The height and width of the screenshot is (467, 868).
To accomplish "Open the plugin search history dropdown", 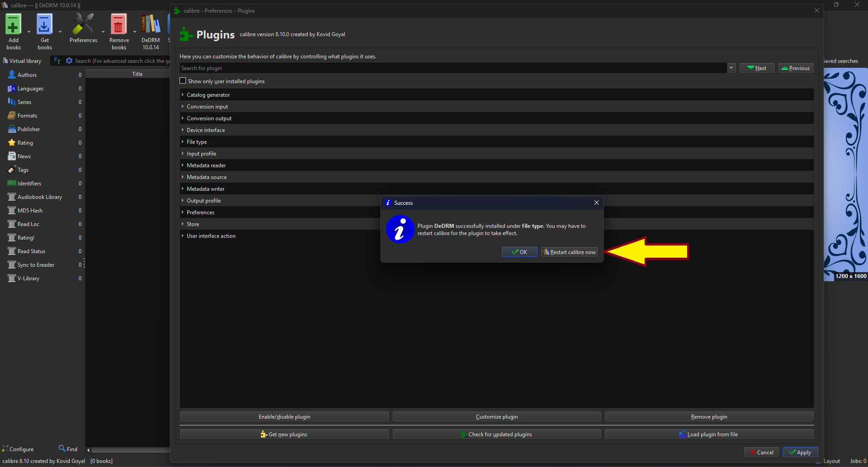I will click(x=731, y=68).
